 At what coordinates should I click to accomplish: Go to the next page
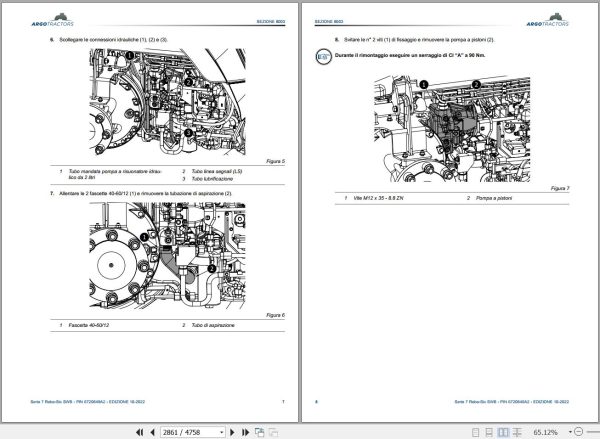(232, 432)
